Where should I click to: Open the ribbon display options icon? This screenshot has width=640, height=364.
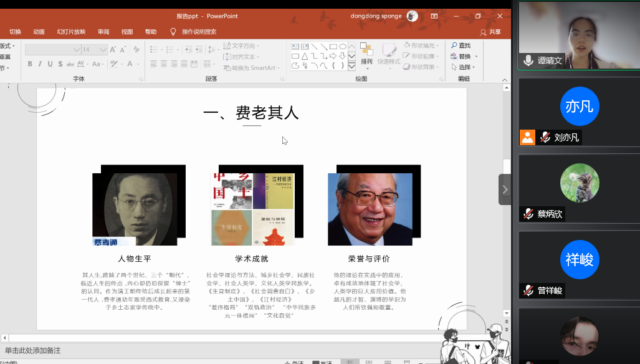[x=434, y=16]
